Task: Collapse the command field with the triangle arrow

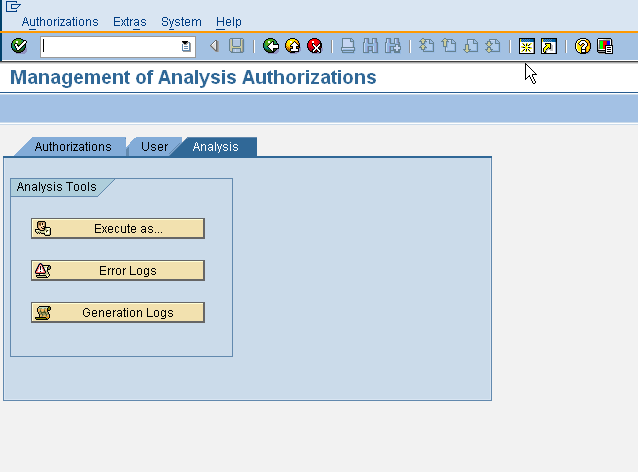Action: [x=214, y=46]
